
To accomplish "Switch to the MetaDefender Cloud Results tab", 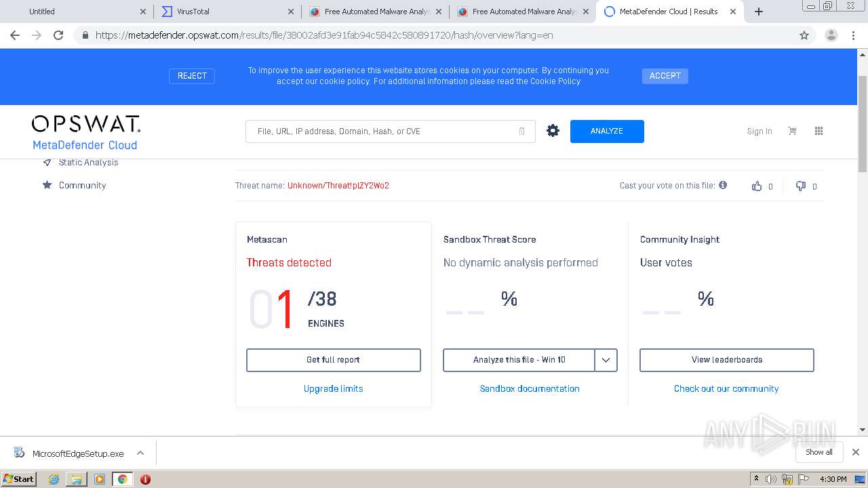I will pos(669,12).
